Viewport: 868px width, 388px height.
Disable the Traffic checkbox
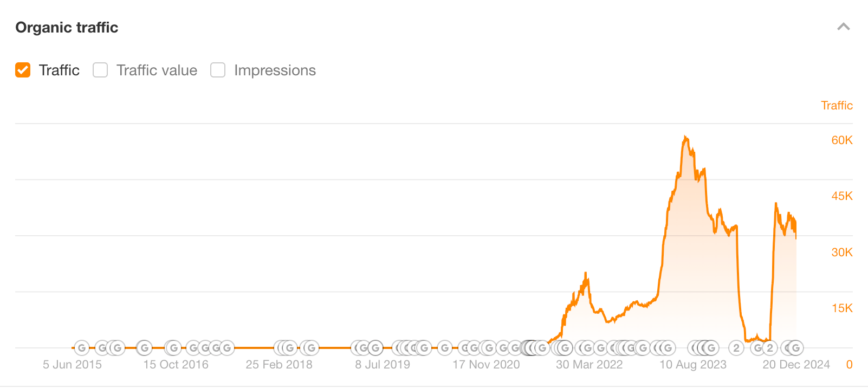22,70
